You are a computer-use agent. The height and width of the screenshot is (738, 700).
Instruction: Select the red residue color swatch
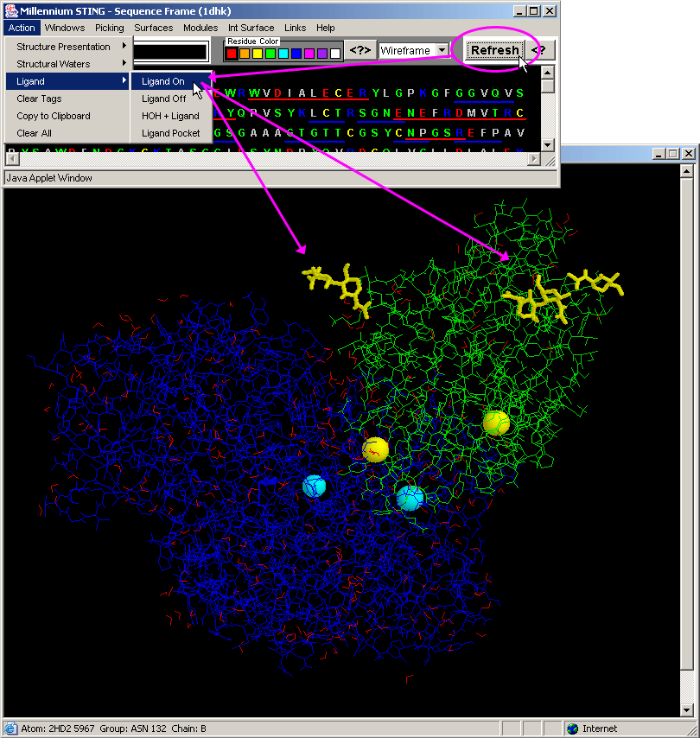pos(232,54)
